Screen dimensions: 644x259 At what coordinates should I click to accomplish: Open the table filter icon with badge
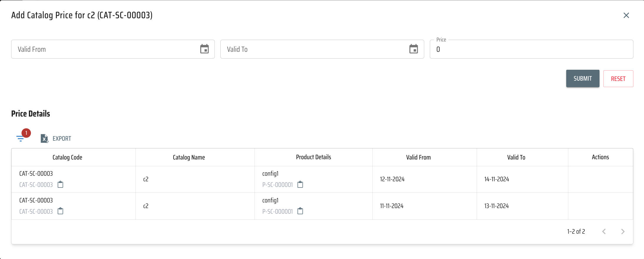tap(20, 138)
